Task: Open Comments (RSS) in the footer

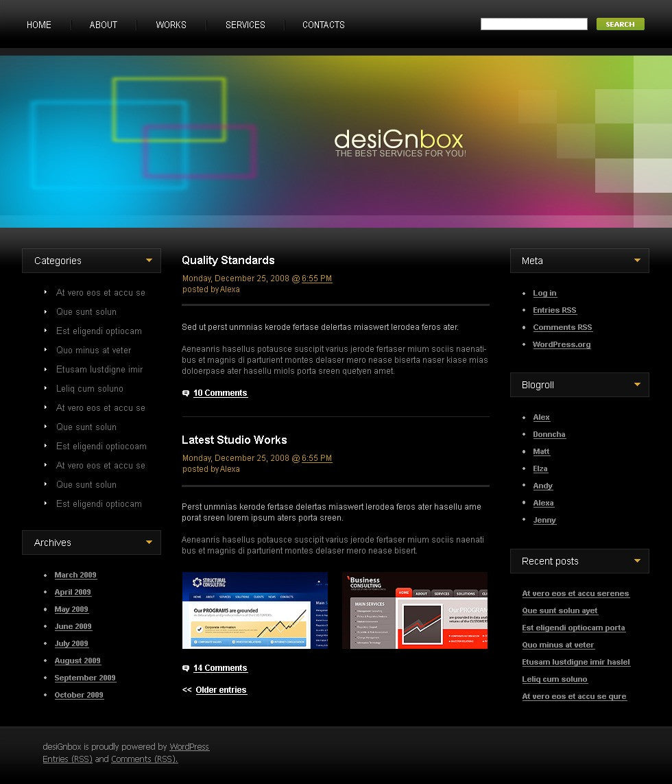Action: (x=145, y=759)
